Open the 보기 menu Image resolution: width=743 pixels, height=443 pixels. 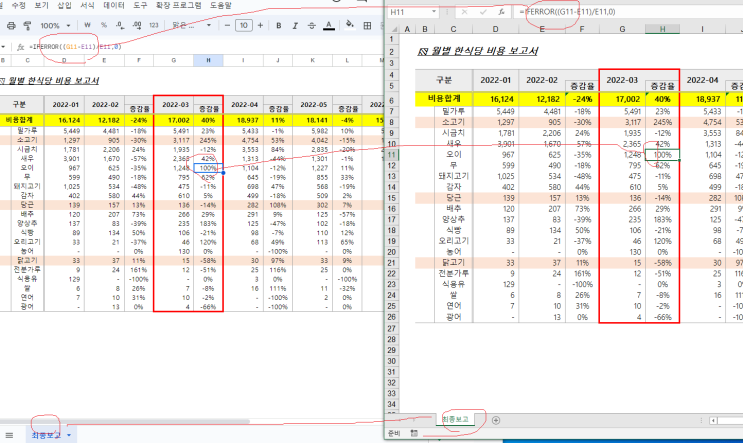coord(42,5)
